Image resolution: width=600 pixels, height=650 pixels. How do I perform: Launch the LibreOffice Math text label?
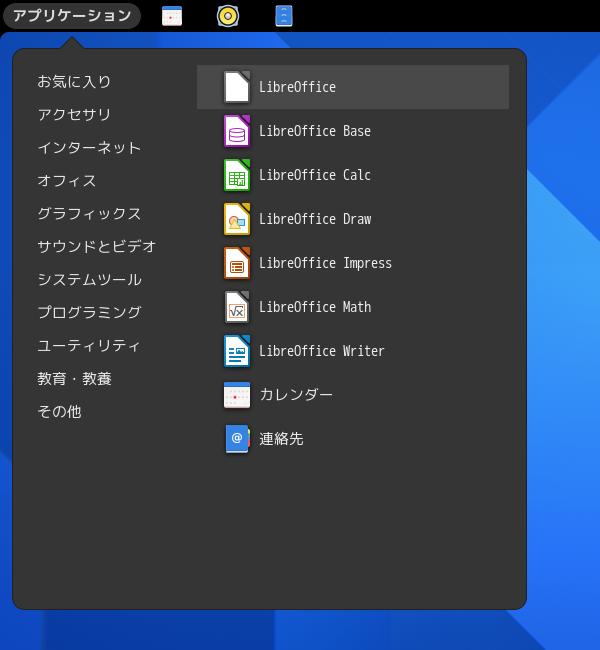pos(315,307)
